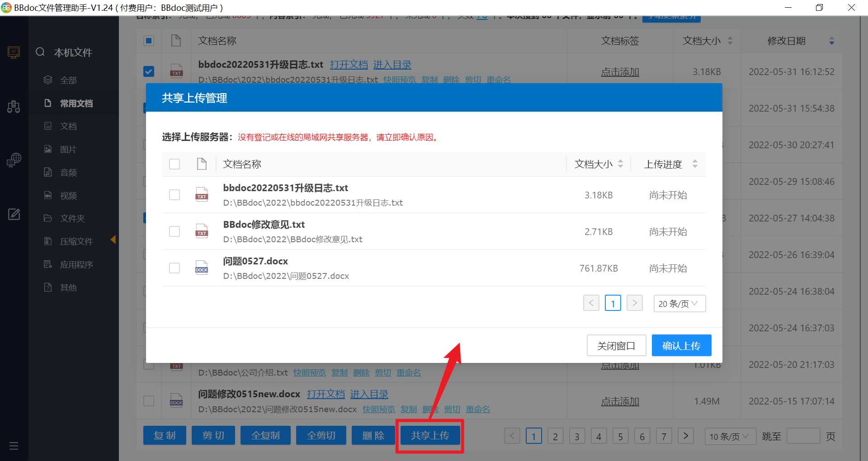Sort the dialog list by 上传进度
This screenshot has width=868, height=461.
tap(695, 164)
